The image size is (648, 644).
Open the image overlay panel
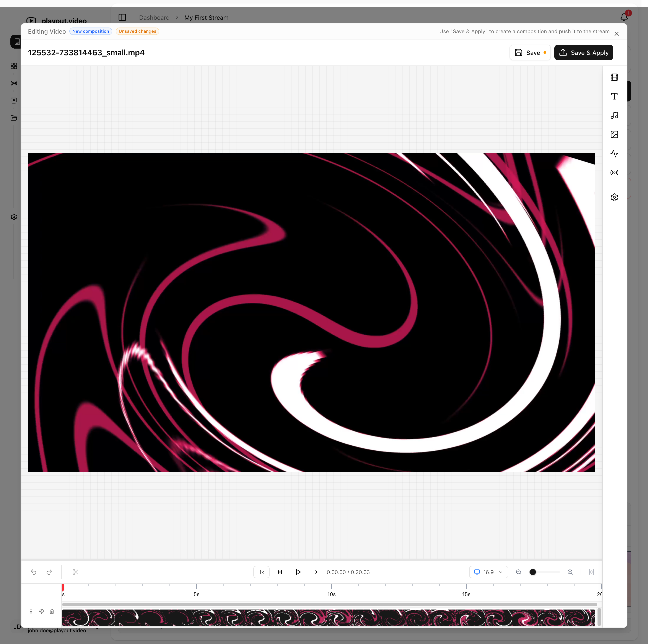[x=614, y=135]
